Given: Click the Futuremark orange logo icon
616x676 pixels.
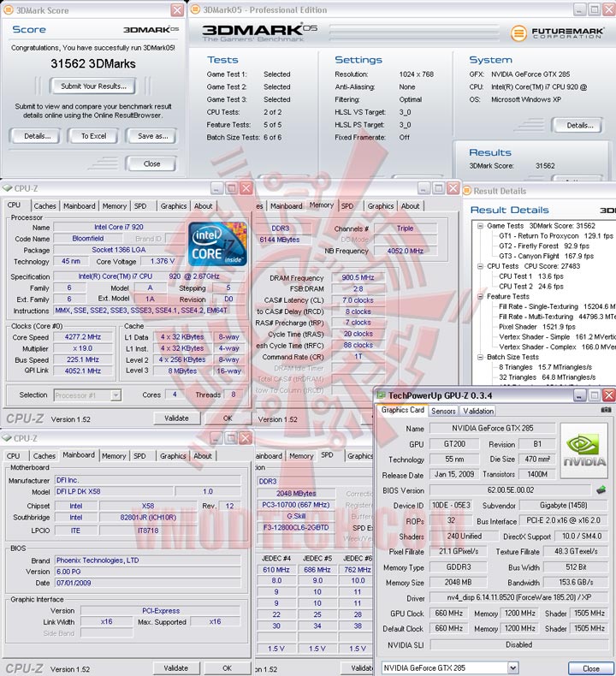Looking at the screenshot, I should coord(518,33).
